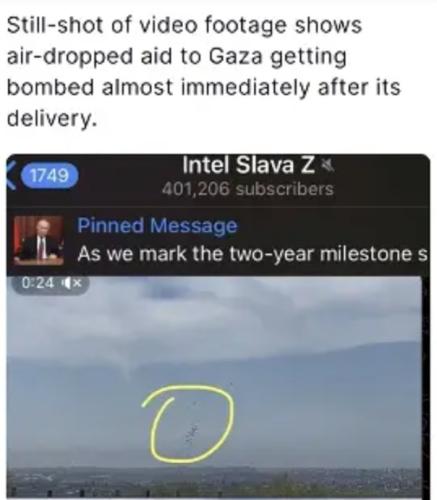Open the Intel Slava Z channel title

[x=248, y=165]
